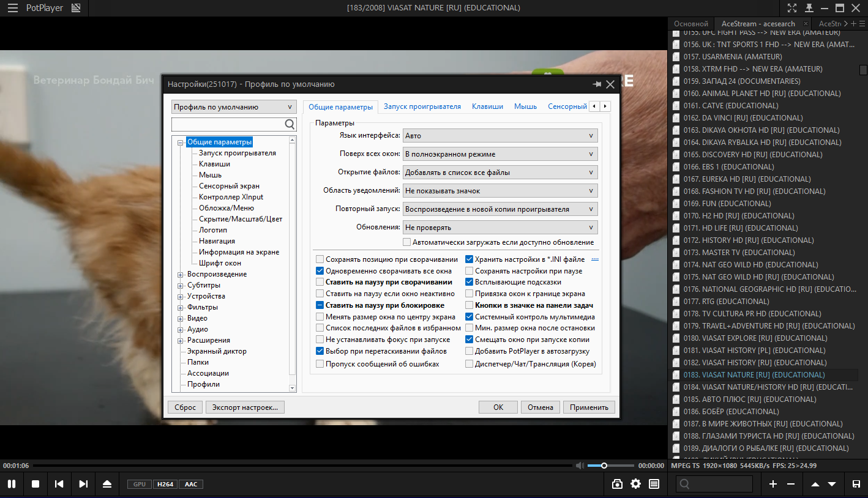Pause the video playback
The image size is (868, 498).
12,484
